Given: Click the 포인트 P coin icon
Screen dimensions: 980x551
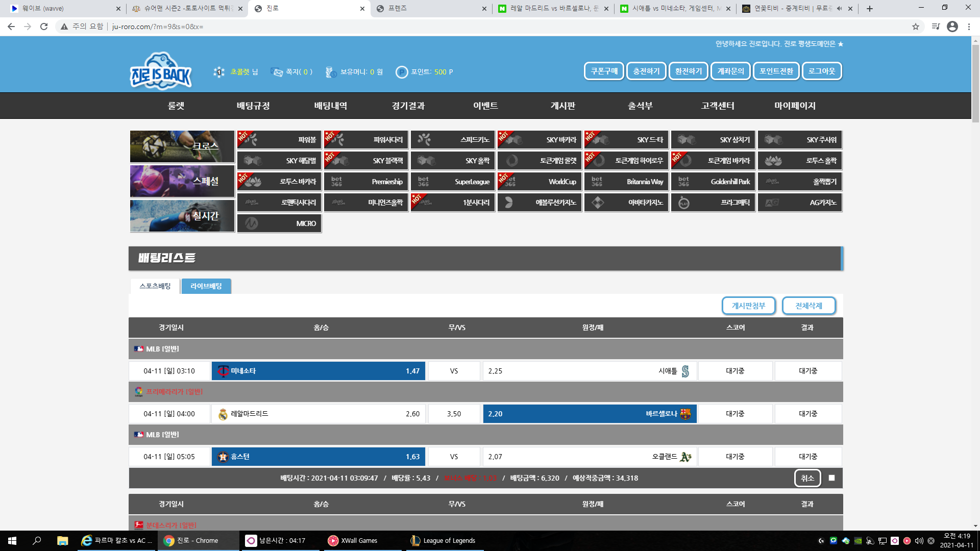Looking at the screenshot, I should (402, 72).
